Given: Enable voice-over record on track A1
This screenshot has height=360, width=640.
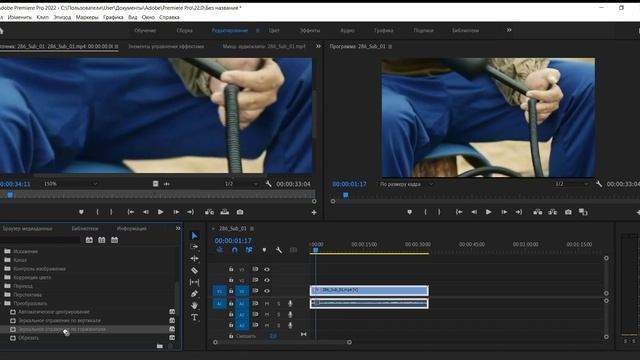Looking at the screenshot, I should 290,304.
